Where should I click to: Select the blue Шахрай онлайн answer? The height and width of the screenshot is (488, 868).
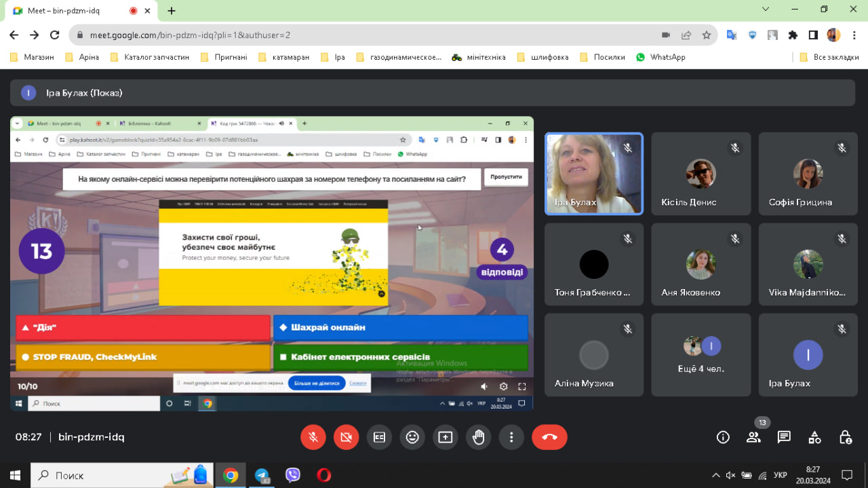pyautogui.click(x=401, y=327)
